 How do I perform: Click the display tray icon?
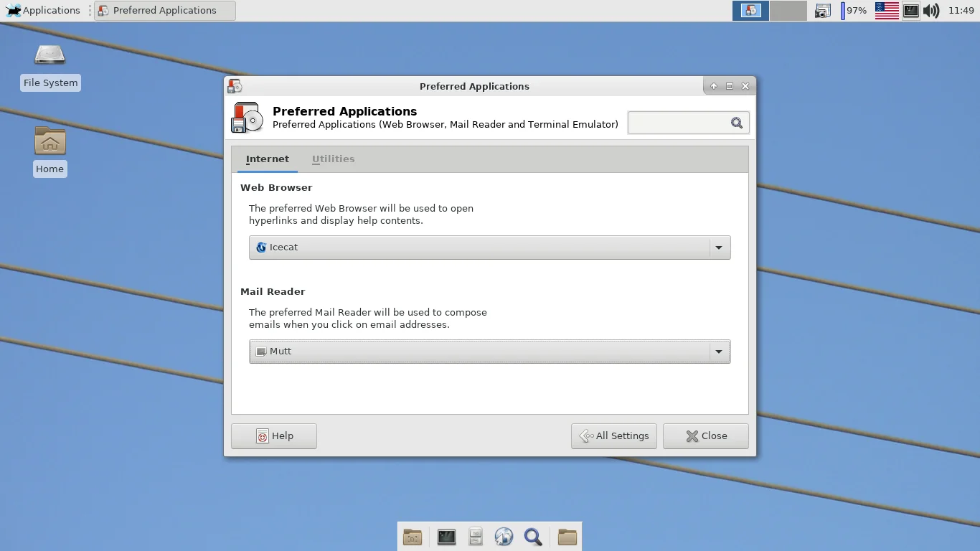pyautogui.click(x=911, y=11)
